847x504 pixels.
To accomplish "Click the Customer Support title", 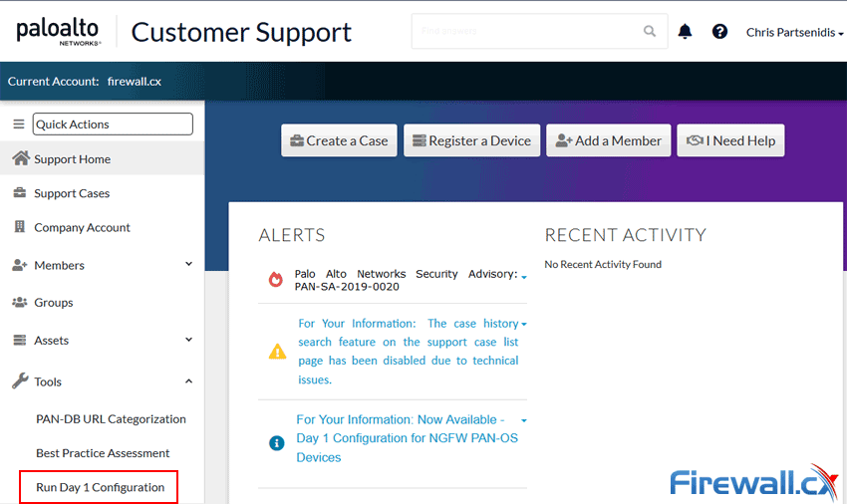I will coord(241,33).
